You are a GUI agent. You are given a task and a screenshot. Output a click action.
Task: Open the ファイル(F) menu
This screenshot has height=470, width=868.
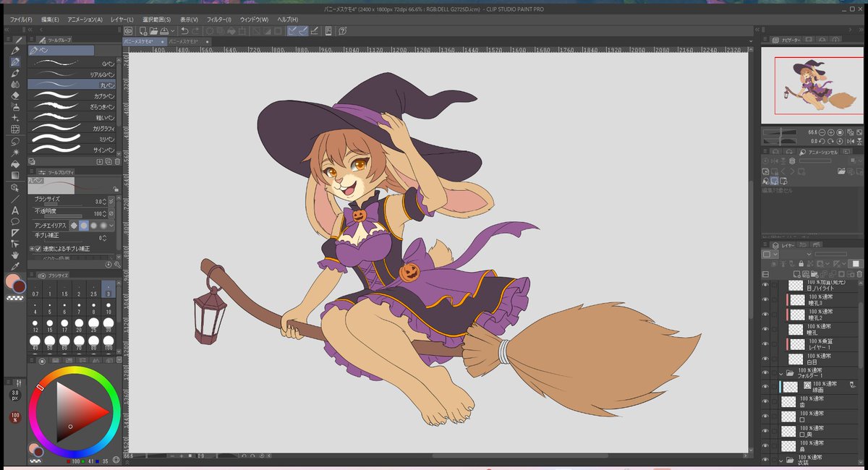22,20
